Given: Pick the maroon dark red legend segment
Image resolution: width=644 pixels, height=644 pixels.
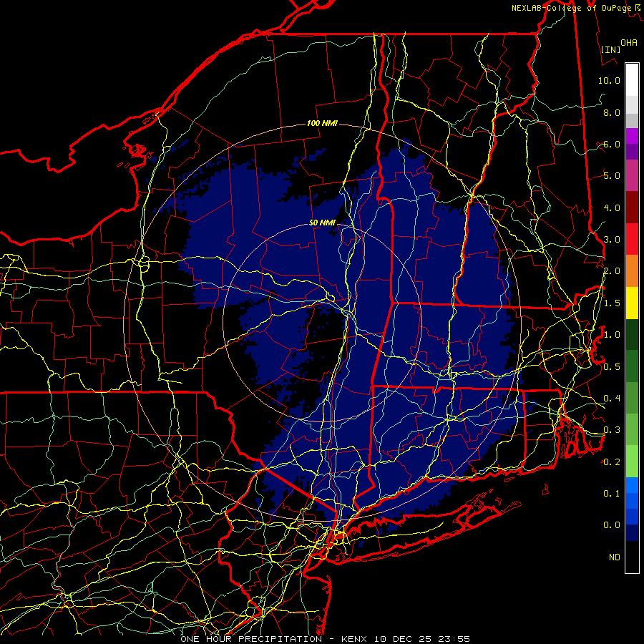Looking at the screenshot, I should pyautogui.click(x=632, y=208).
